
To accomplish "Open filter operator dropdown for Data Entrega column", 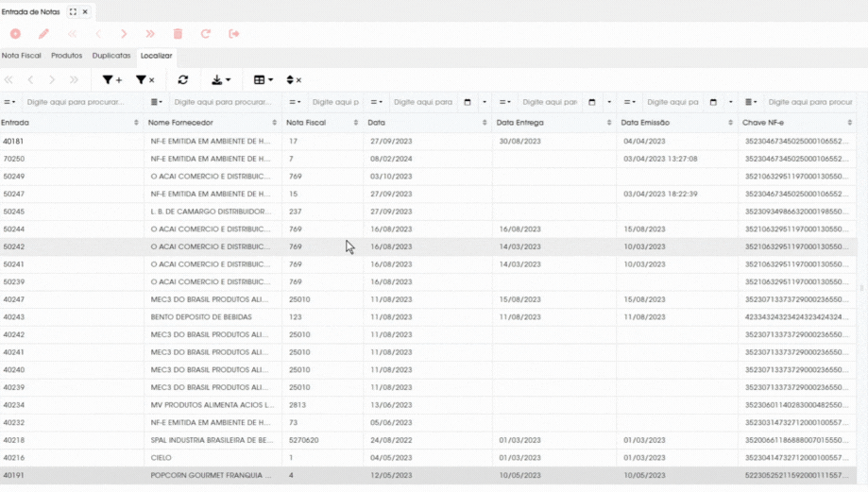I will (x=505, y=102).
